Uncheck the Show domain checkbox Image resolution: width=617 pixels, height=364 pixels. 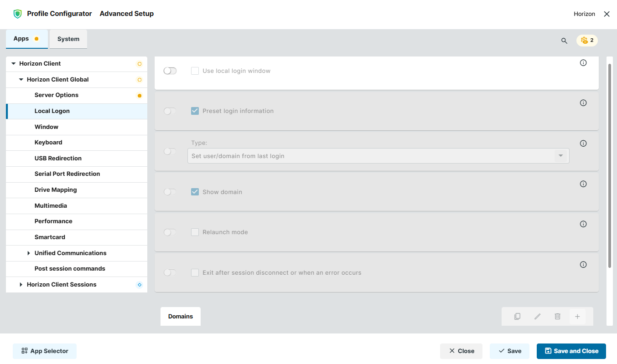pos(195,192)
